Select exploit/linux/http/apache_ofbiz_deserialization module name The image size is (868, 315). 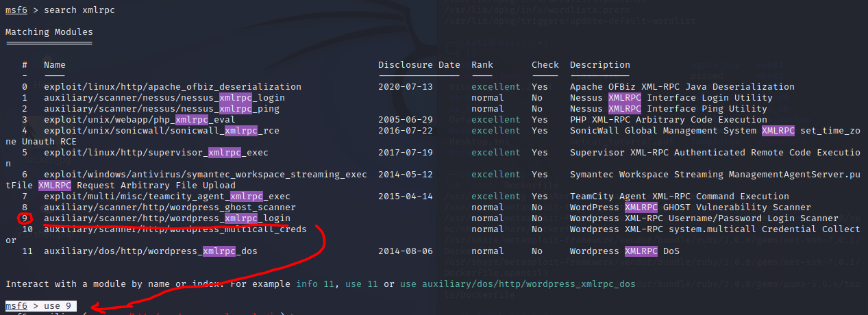click(173, 87)
